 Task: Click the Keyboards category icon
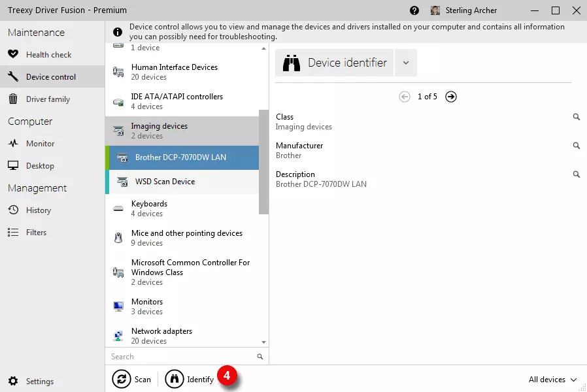[118, 208]
